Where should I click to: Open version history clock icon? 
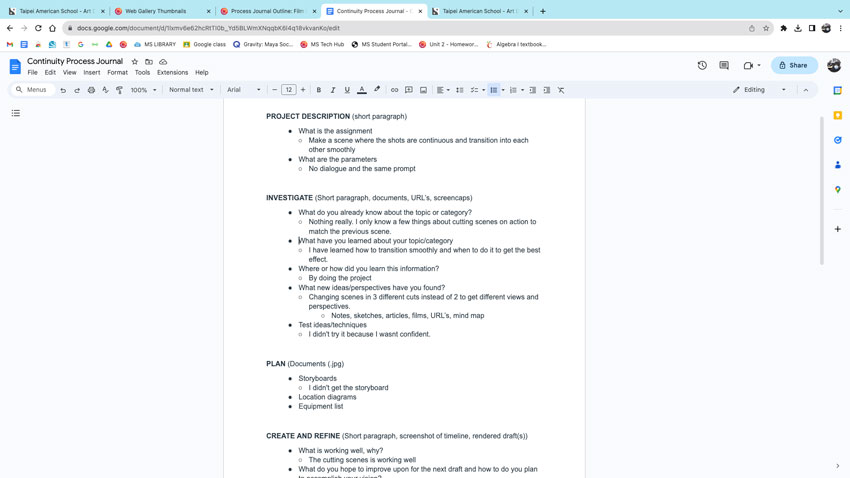coord(702,65)
